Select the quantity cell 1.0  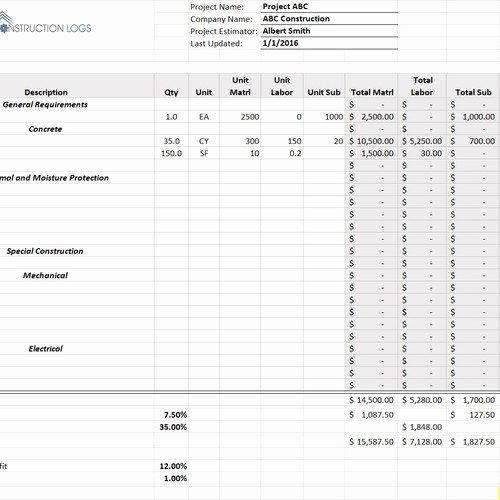pyautogui.click(x=171, y=117)
